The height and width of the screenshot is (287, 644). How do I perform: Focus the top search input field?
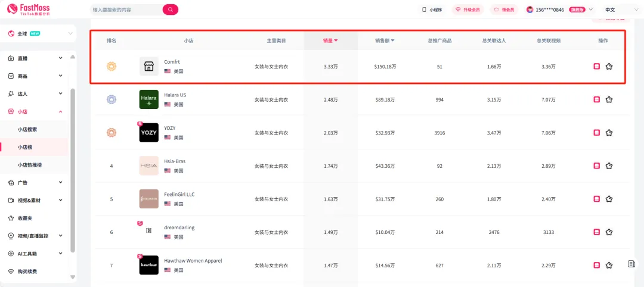coord(126,10)
